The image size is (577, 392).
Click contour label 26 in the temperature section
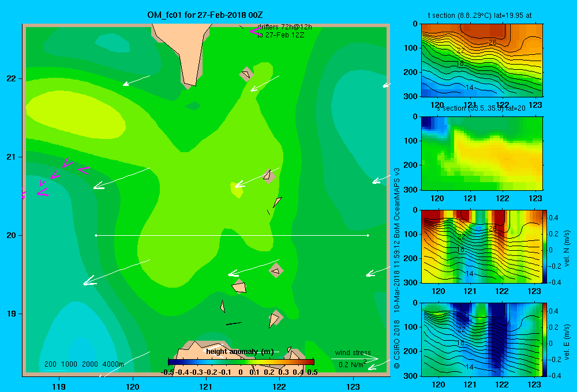pyautogui.click(x=492, y=43)
